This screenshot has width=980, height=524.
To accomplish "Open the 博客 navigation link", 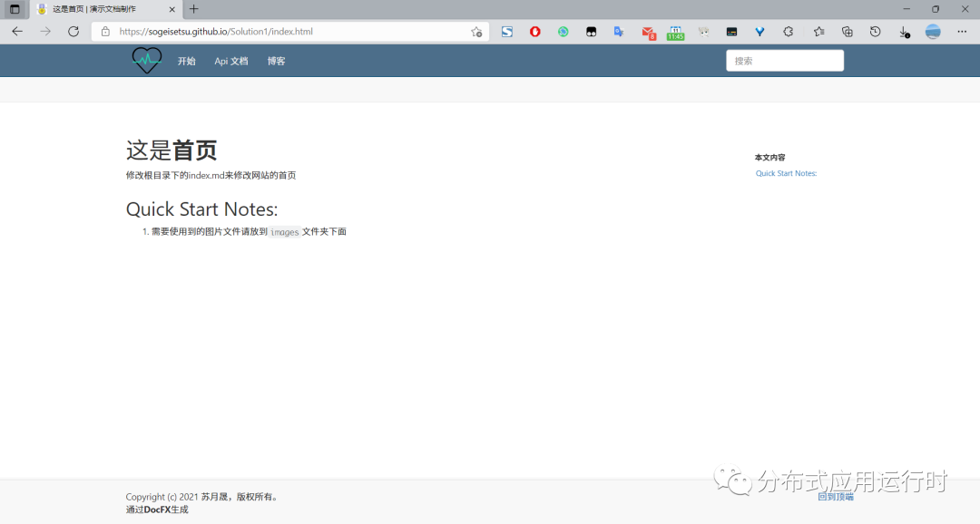I will (x=276, y=60).
